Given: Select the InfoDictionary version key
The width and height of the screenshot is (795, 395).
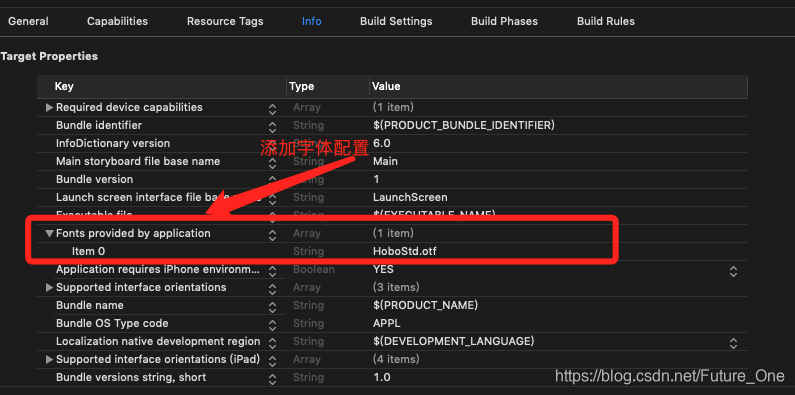Looking at the screenshot, I should (x=113, y=143).
